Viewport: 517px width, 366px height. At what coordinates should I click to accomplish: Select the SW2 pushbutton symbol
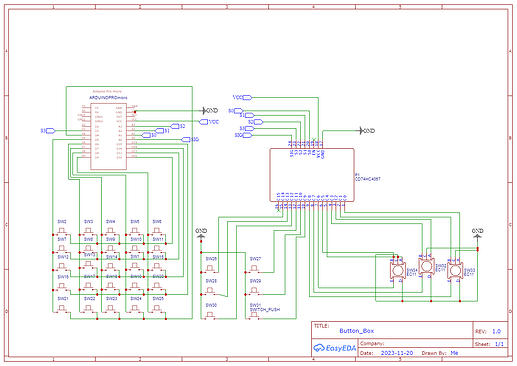[x=62, y=231]
